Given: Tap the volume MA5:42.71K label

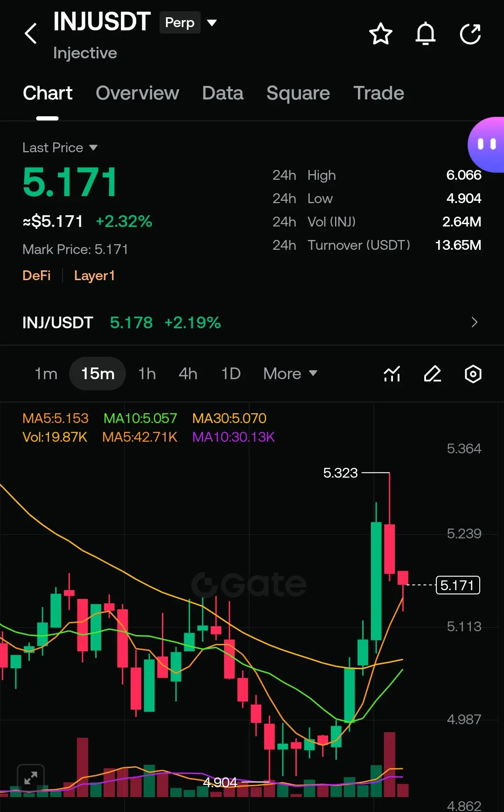Looking at the screenshot, I should 140,437.
